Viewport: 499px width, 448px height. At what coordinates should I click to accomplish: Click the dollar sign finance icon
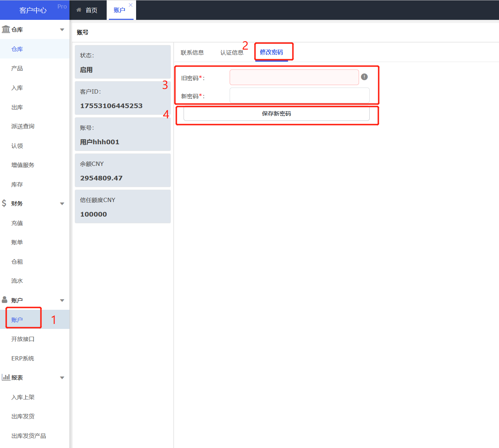[x=4, y=203]
